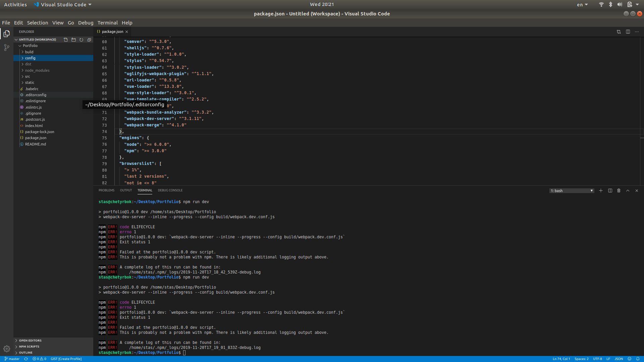Close the terminal panel
Viewport: 644px width, 362px height.
(637, 191)
